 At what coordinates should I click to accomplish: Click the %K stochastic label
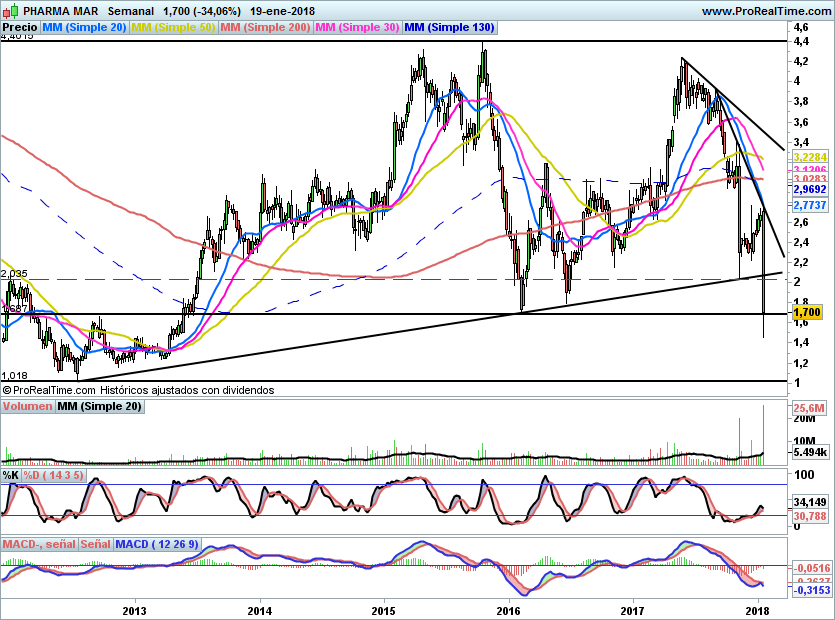[11, 475]
